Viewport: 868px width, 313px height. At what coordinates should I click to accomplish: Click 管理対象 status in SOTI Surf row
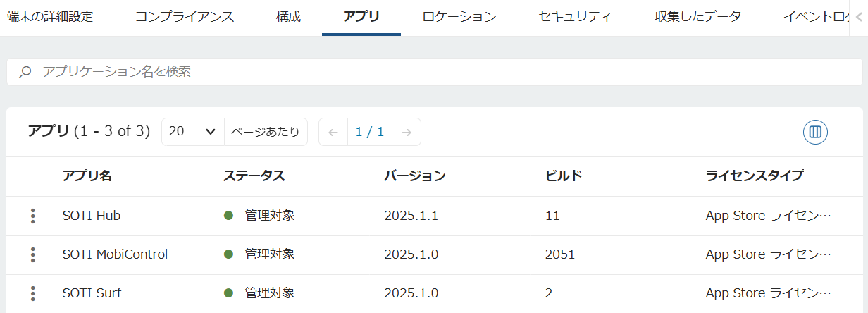click(x=270, y=293)
